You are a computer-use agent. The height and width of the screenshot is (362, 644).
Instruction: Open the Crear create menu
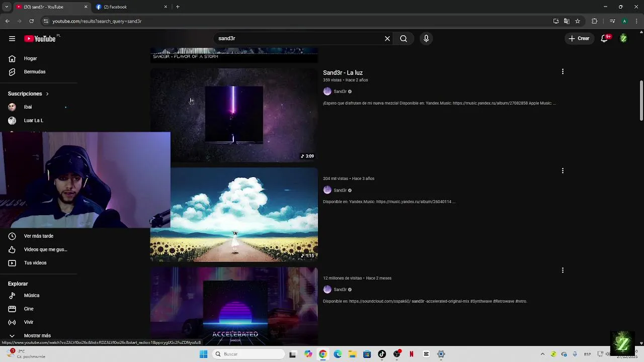(x=579, y=38)
